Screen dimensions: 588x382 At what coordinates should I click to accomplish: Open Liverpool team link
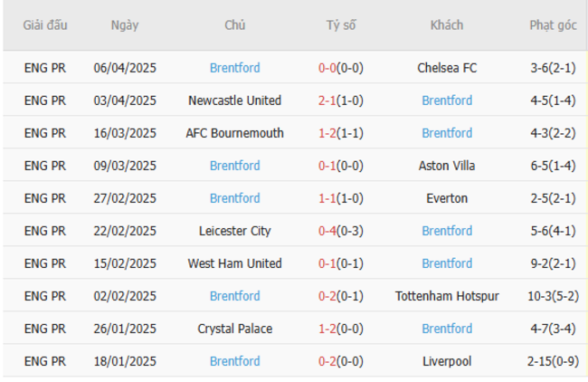(x=447, y=361)
